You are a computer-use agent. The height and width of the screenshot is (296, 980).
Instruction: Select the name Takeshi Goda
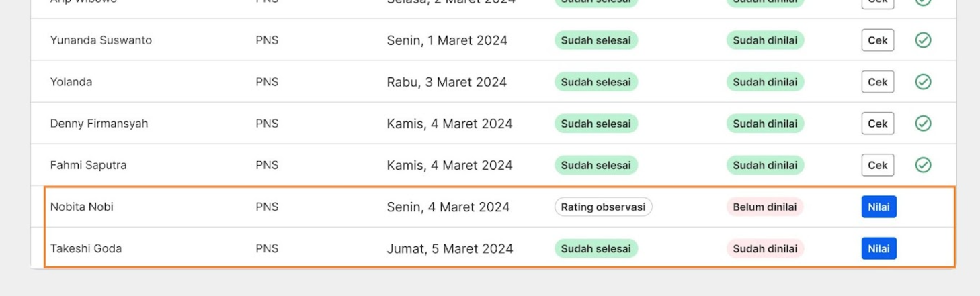click(86, 248)
